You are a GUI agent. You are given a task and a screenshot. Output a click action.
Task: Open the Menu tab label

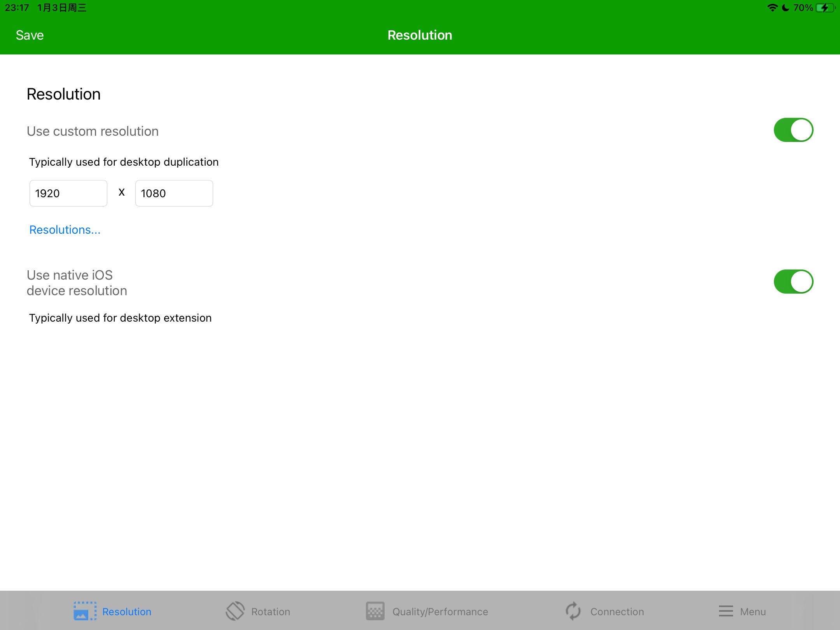click(752, 612)
